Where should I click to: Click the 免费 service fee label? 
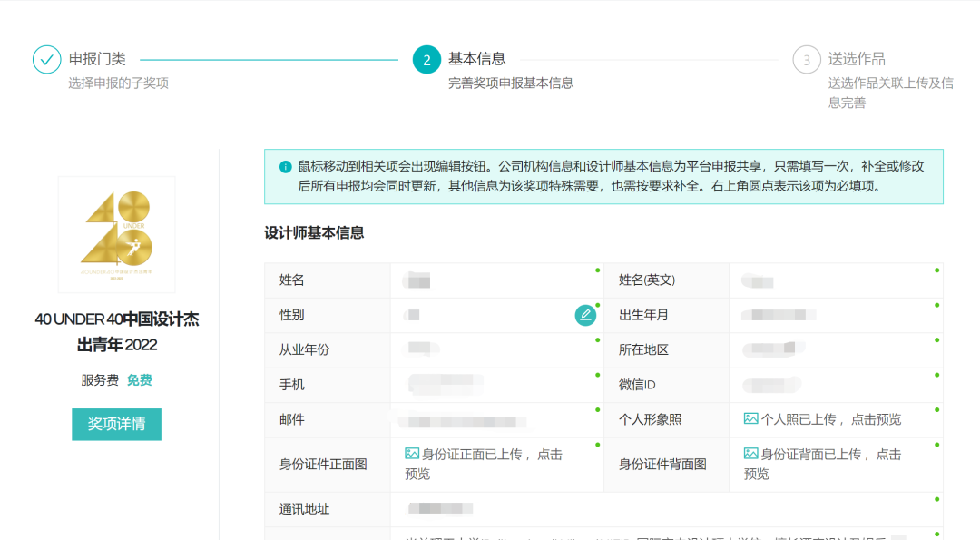pyautogui.click(x=139, y=380)
